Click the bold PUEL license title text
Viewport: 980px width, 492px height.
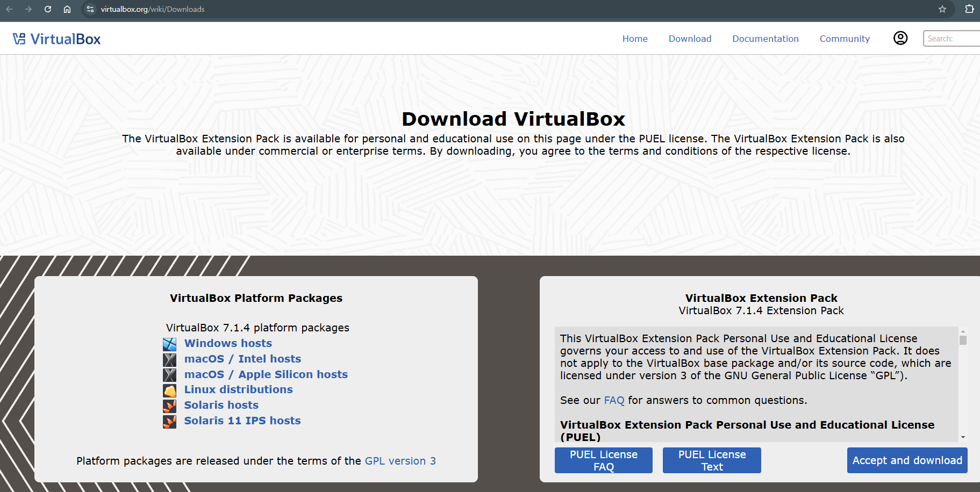pyautogui.click(x=747, y=431)
